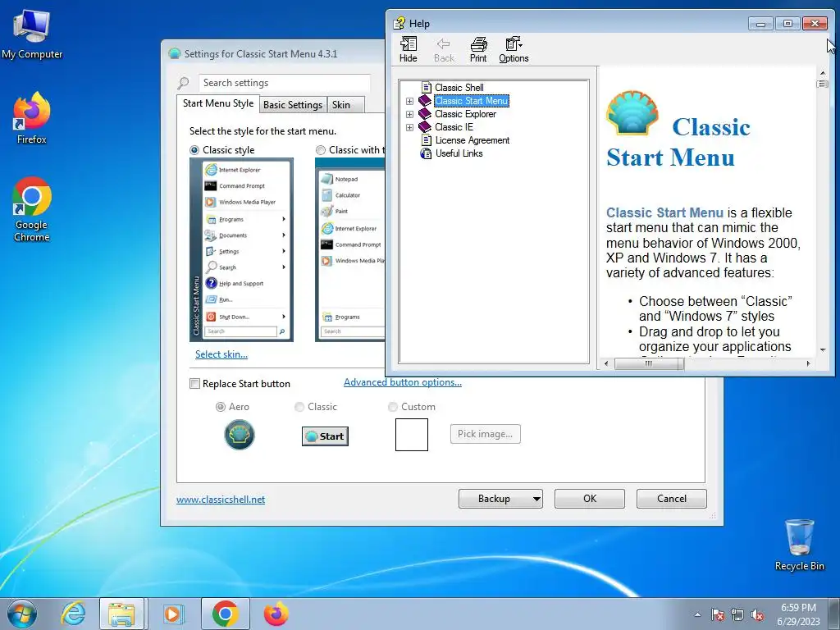Click into the Search settings field
The image size is (840, 630).
[284, 83]
